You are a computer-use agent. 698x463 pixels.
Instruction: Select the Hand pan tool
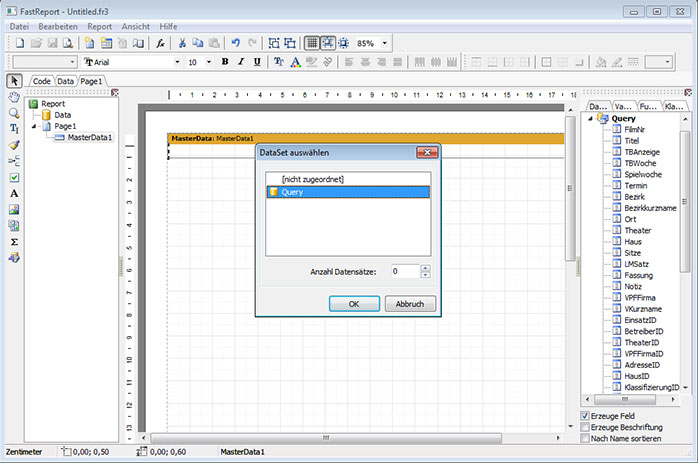coord(14,97)
